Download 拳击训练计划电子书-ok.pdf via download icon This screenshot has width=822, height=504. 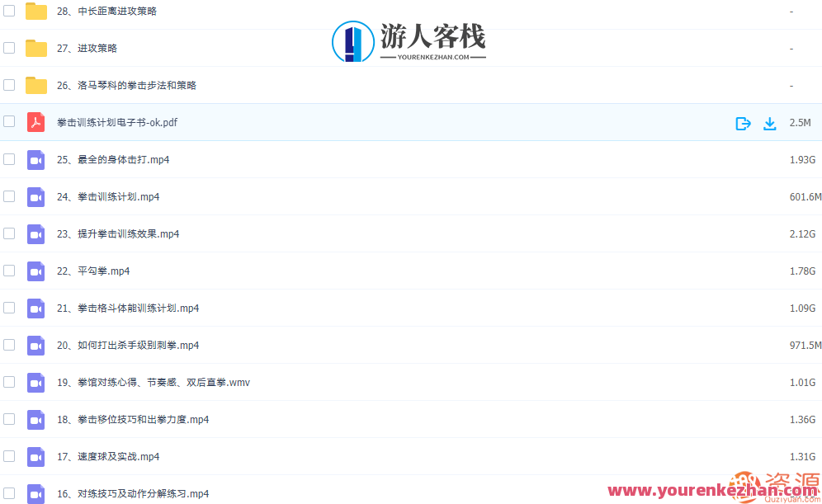point(770,122)
